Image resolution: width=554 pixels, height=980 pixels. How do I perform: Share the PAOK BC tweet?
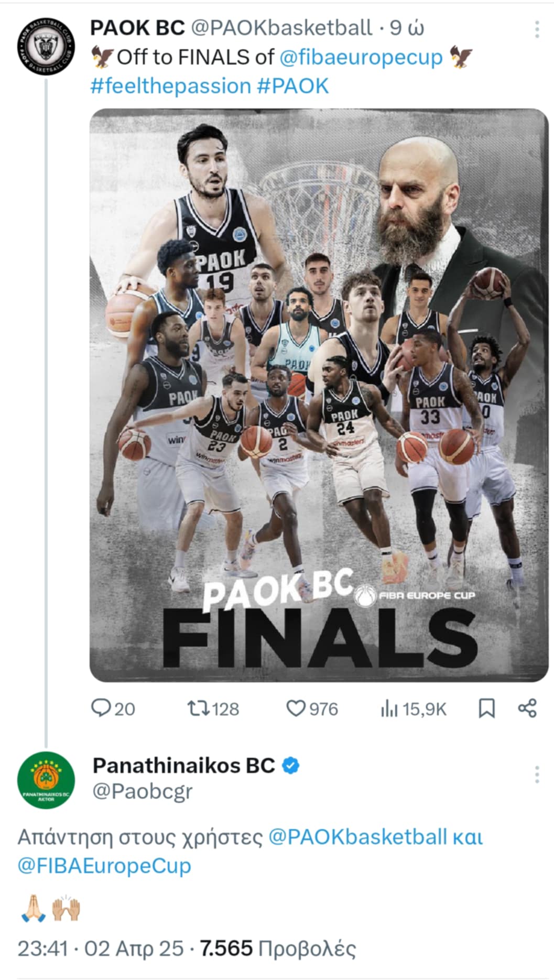coord(527,708)
